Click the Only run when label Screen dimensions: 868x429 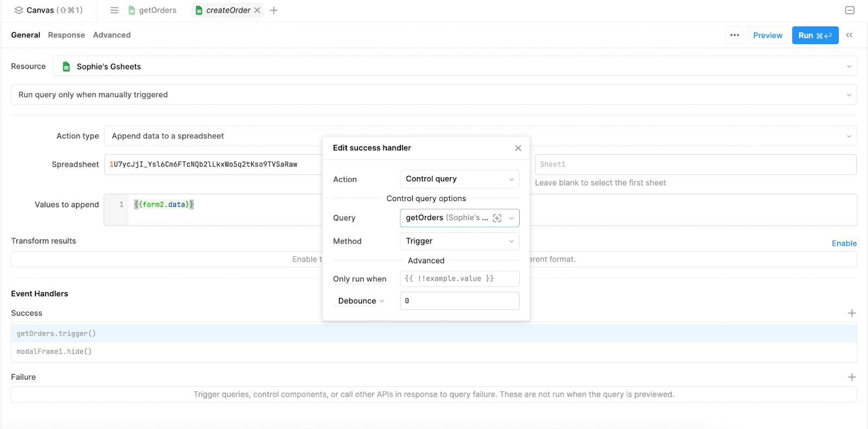tap(360, 279)
